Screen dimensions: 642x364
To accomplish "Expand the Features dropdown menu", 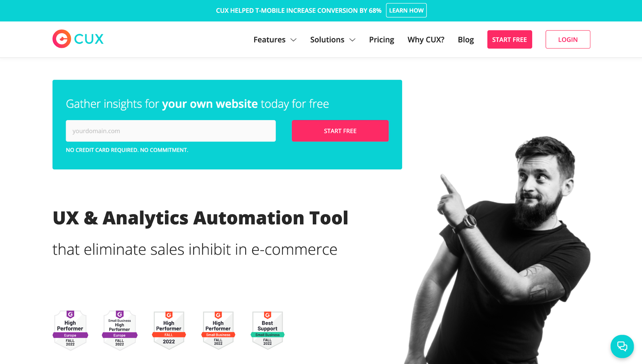I will 274,39.
